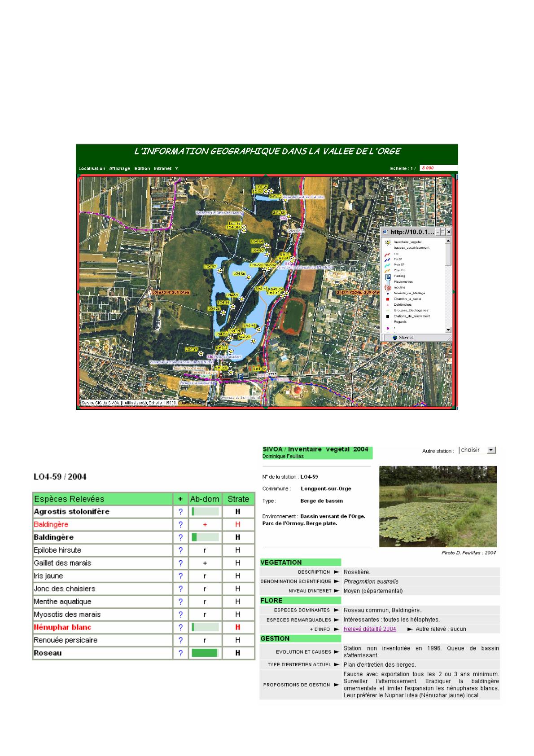Click the flower marker for station SM1-50
Image resolution: width=534 pixels, height=756 pixels.
[231, 372]
